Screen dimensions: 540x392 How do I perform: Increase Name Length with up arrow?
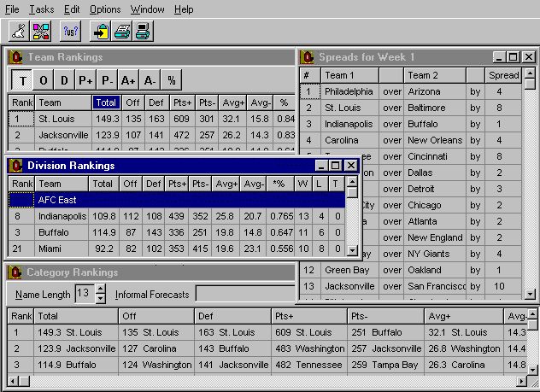tap(100, 290)
